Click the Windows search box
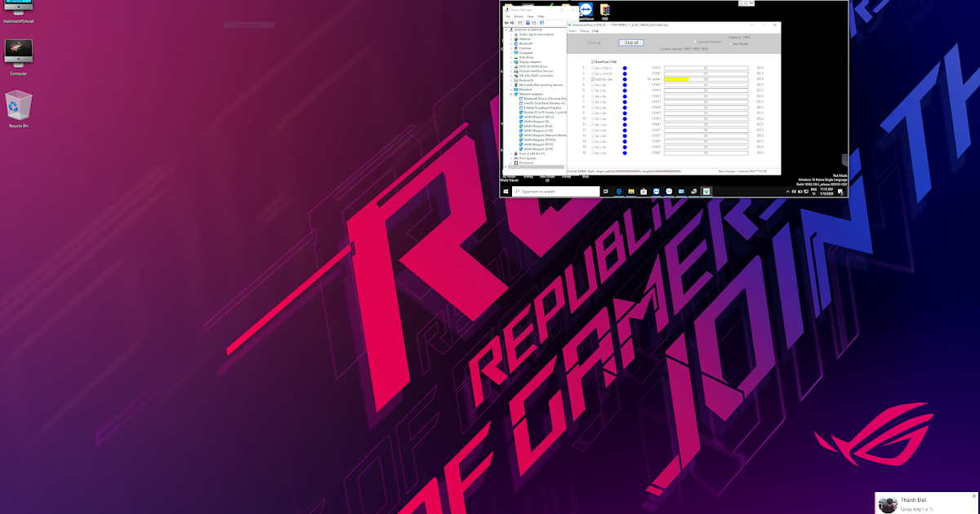The height and width of the screenshot is (514, 980). tap(555, 193)
